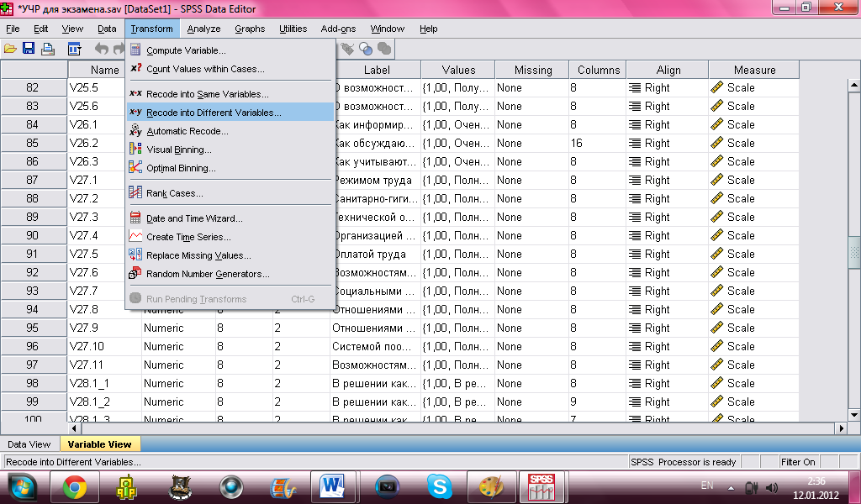Choose Automatic Recode entry
This screenshot has height=504, width=861.
pyautogui.click(x=230, y=131)
